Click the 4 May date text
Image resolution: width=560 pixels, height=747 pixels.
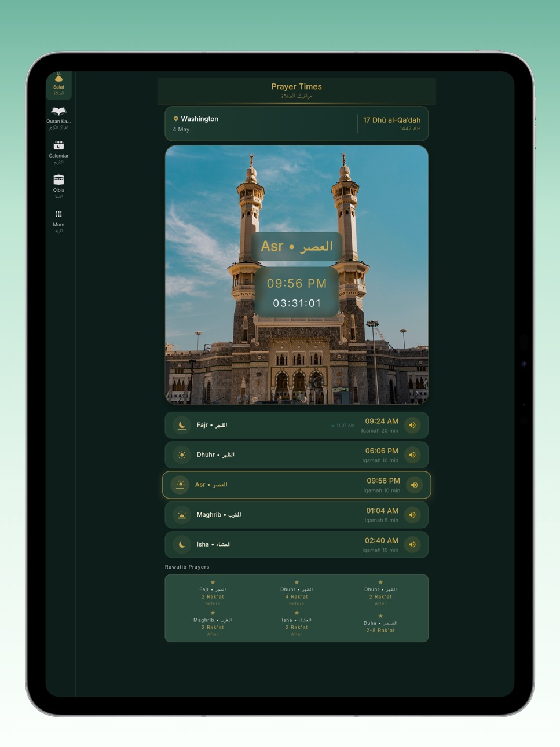click(181, 129)
